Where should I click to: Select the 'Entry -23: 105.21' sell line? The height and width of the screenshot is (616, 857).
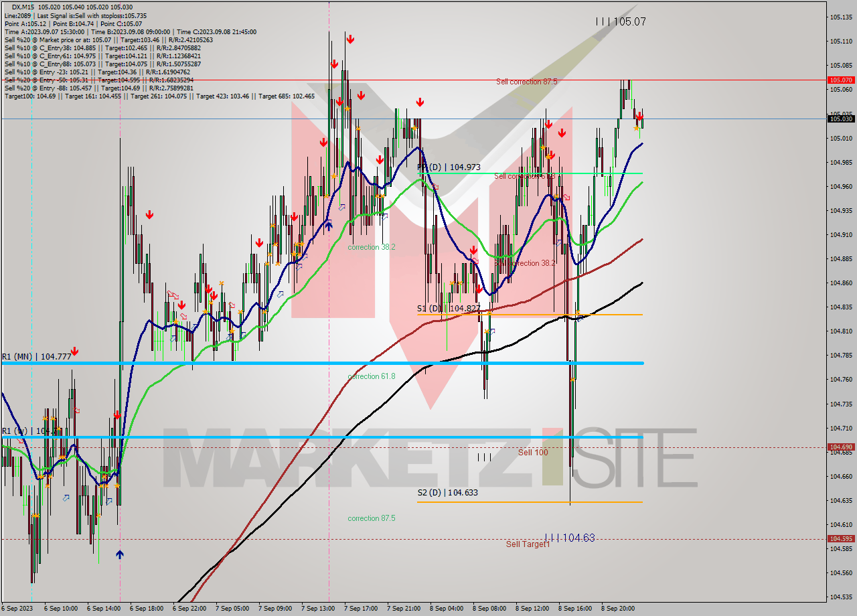point(97,72)
